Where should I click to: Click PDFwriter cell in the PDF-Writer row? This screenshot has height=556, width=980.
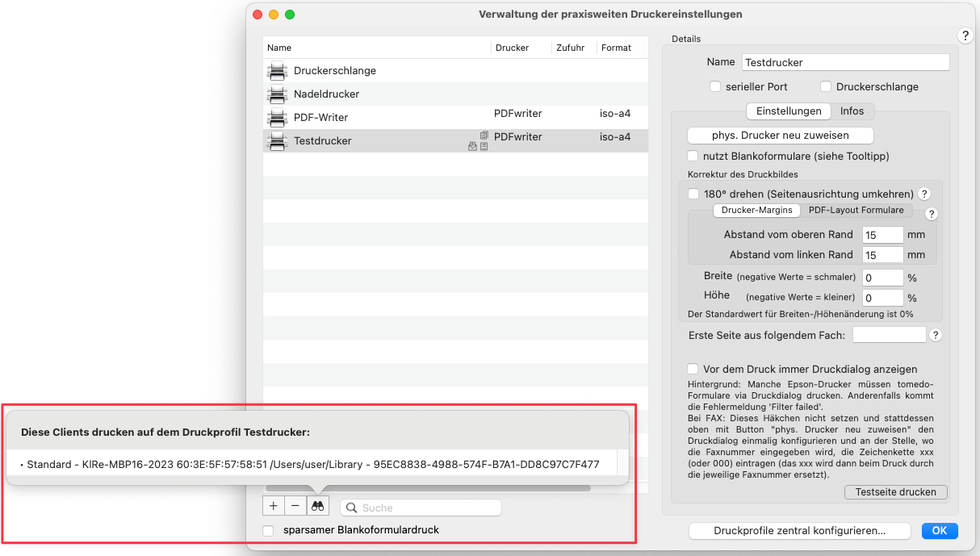(518, 114)
